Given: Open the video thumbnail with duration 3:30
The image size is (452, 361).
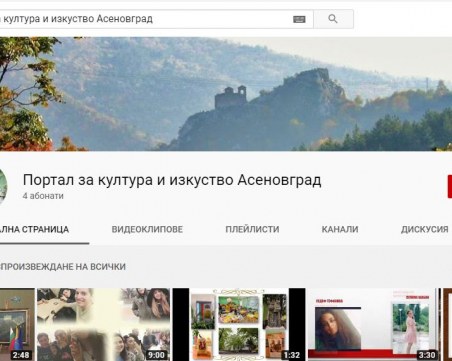Looking at the screenshot, I should click(x=373, y=324).
